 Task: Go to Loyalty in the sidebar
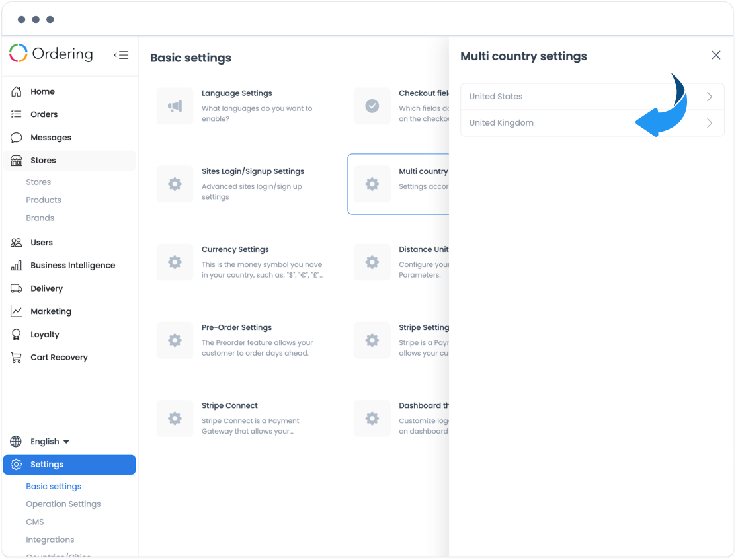coord(69,335)
